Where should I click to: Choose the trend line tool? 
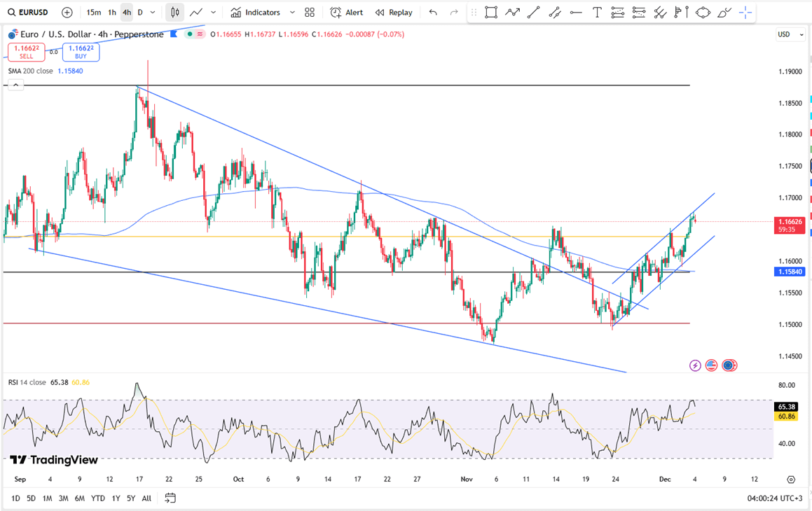pos(533,13)
